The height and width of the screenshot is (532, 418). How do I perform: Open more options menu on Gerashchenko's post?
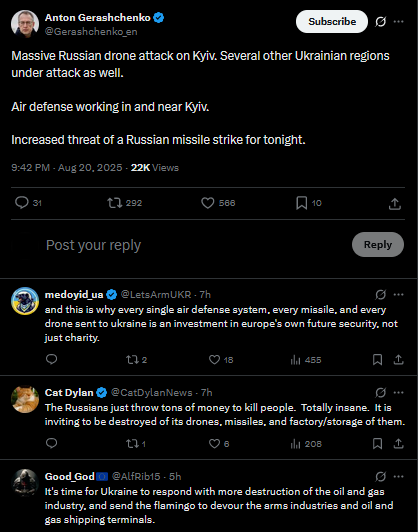[x=398, y=22]
